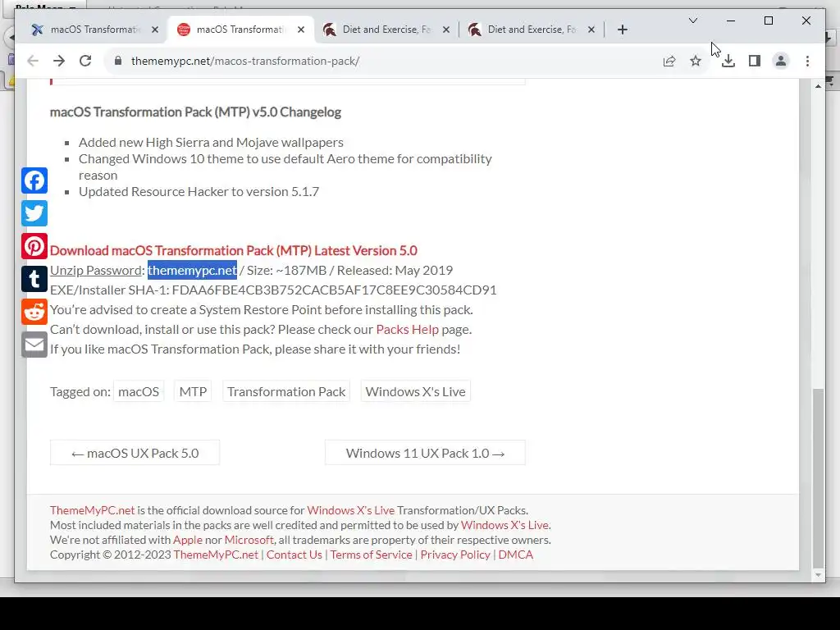Screen dimensions: 840x630
Task: Click ThemeMyPC.net link in footer first line
Action: pos(92,510)
